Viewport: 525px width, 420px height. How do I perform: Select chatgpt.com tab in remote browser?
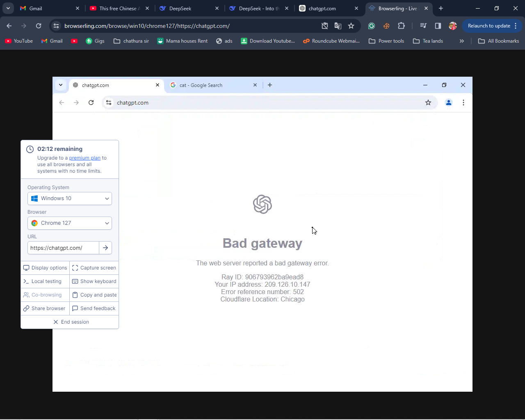click(117, 85)
